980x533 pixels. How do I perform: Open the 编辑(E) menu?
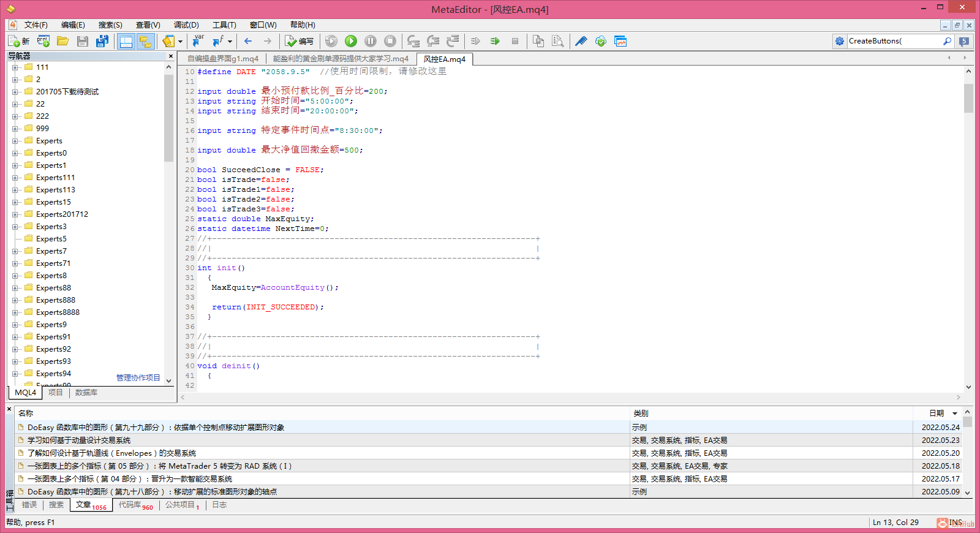coord(73,25)
